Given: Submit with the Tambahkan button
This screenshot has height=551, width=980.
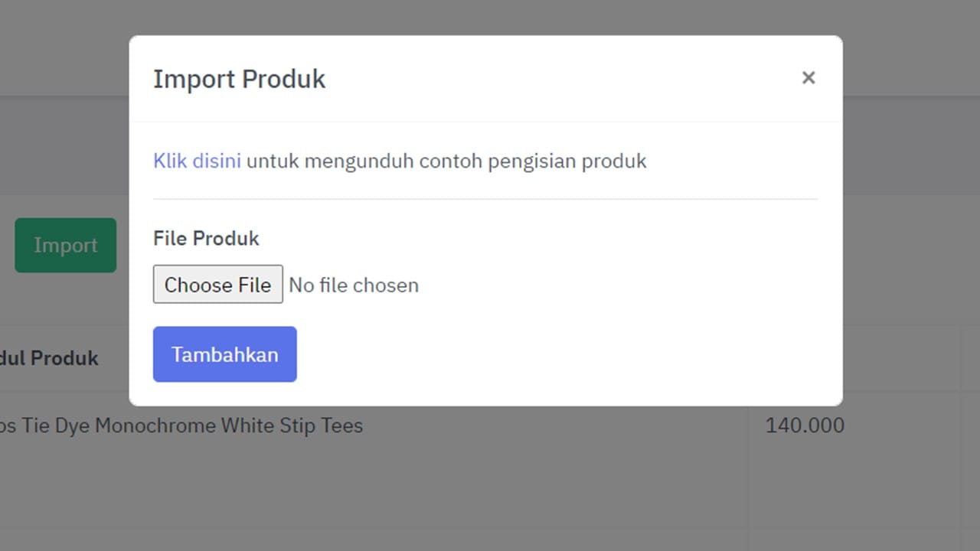Looking at the screenshot, I should tap(224, 354).
